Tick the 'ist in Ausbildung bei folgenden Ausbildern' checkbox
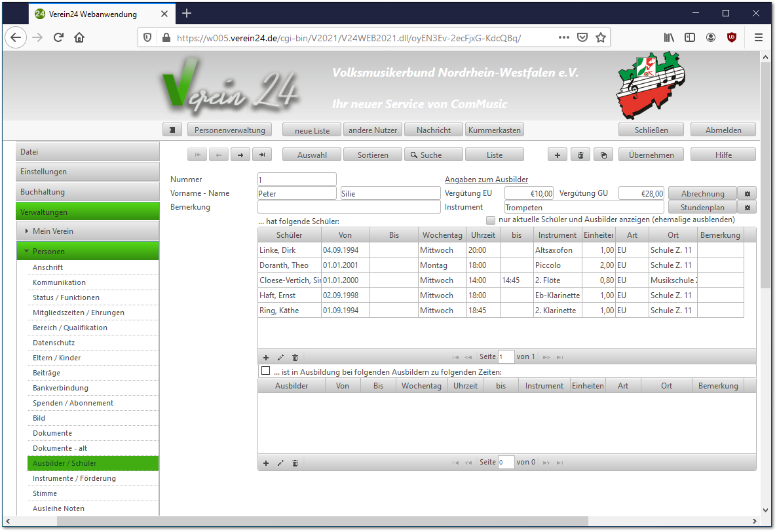This screenshot has width=777, height=532. tap(265, 371)
